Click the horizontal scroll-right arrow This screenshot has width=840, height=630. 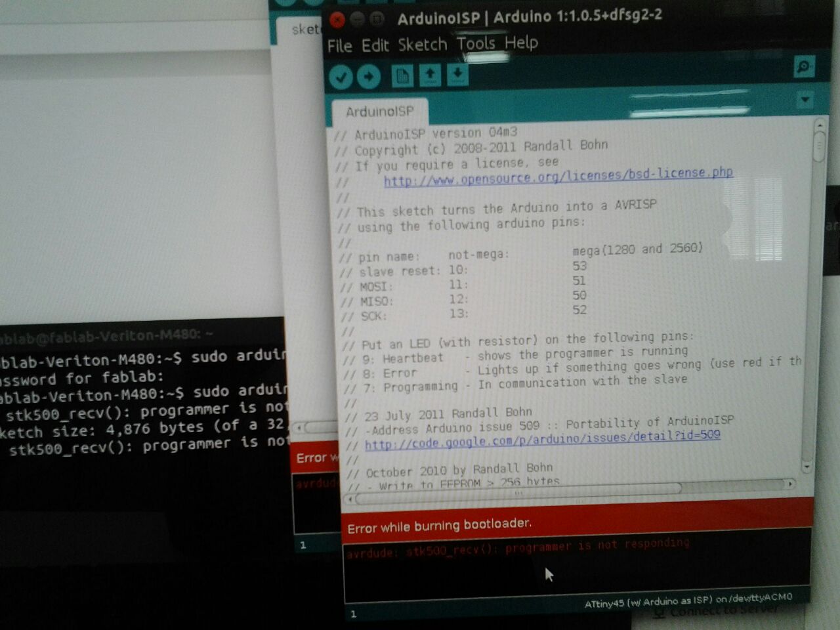pyautogui.click(x=790, y=484)
